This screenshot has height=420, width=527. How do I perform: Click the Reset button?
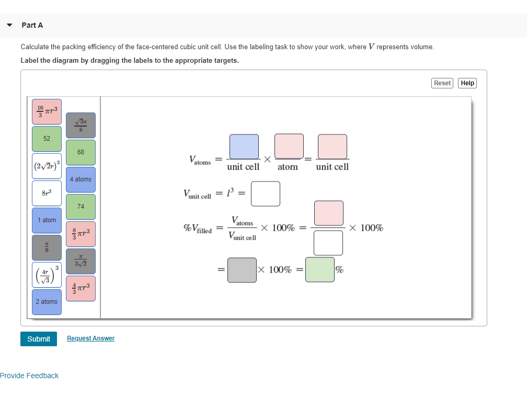(x=442, y=83)
